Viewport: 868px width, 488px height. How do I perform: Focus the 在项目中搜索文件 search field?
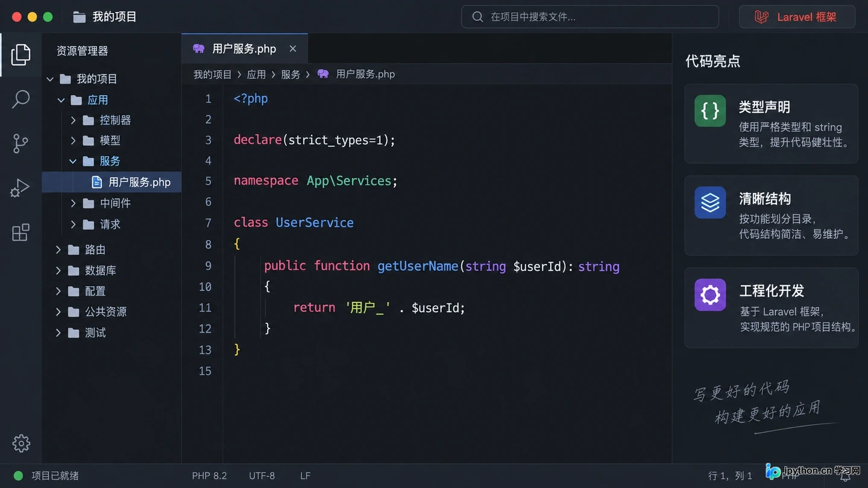pyautogui.click(x=590, y=17)
